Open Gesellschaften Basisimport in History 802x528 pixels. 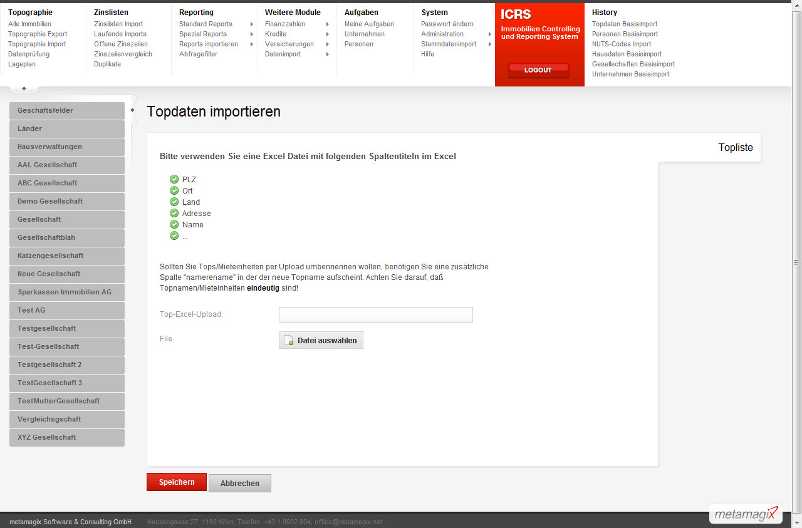coord(633,64)
